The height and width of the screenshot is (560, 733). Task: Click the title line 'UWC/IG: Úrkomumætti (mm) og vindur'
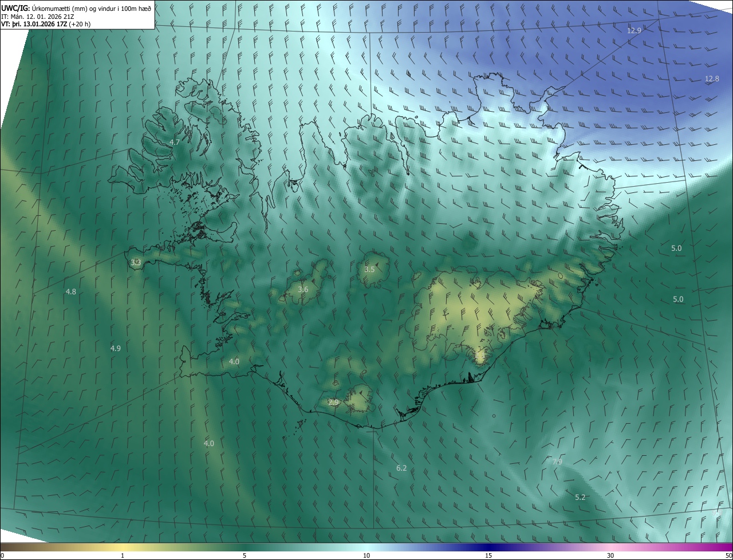coord(76,8)
